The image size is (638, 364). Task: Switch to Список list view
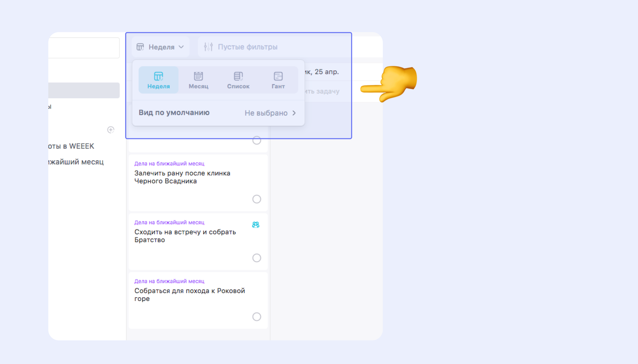pyautogui.click(x=238, y=80)
